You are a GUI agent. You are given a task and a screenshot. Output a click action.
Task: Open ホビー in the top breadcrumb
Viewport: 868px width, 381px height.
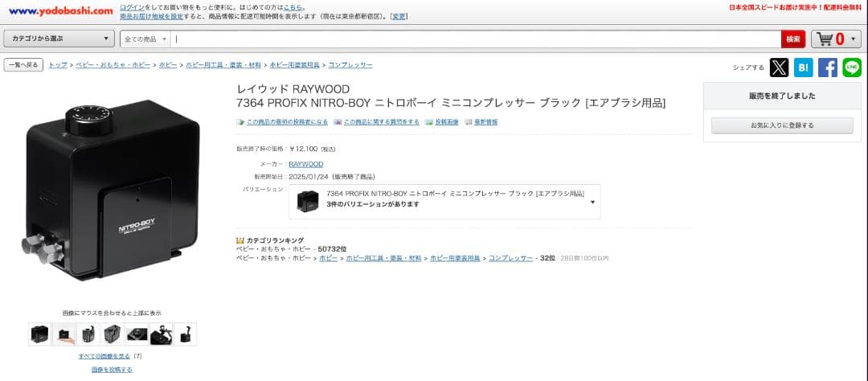pyautogui.click(x=168, y=65)
